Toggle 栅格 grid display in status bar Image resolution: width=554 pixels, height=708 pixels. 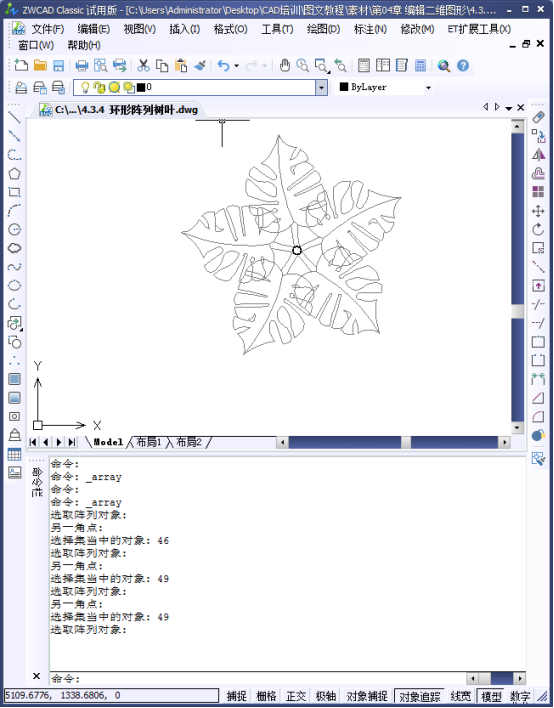tap(266, 696)
